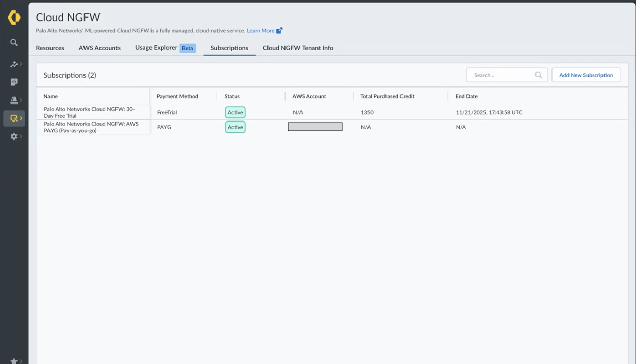Click the 1350 purchased credit value
This screenshot has height=364, width=636.
coord(367,112)
